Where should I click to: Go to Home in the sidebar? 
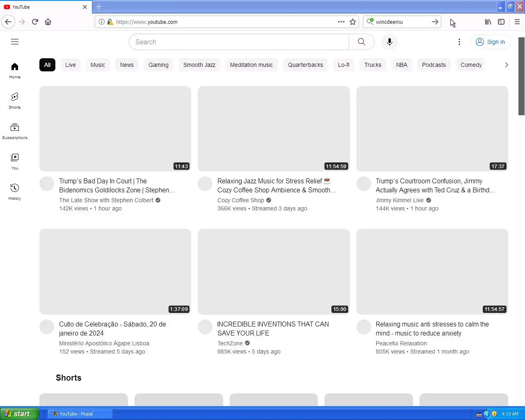click(x=15, y=71)
